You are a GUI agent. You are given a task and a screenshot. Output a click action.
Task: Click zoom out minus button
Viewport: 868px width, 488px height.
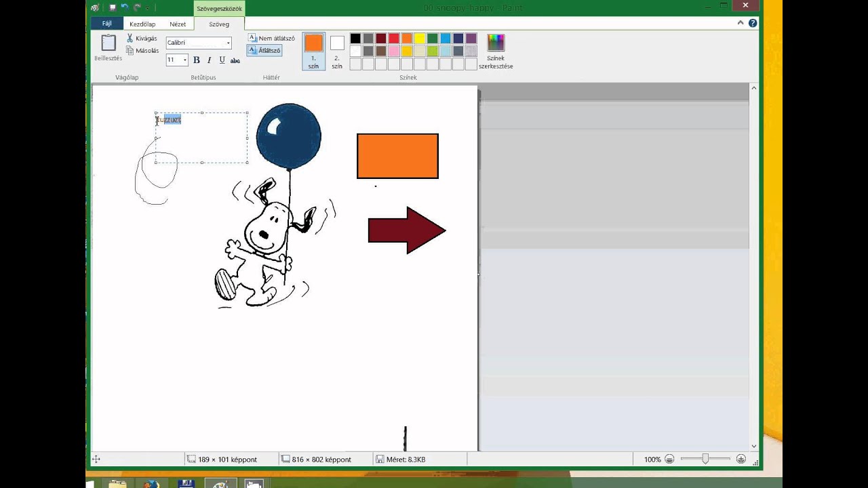click(x=669, y=460)
